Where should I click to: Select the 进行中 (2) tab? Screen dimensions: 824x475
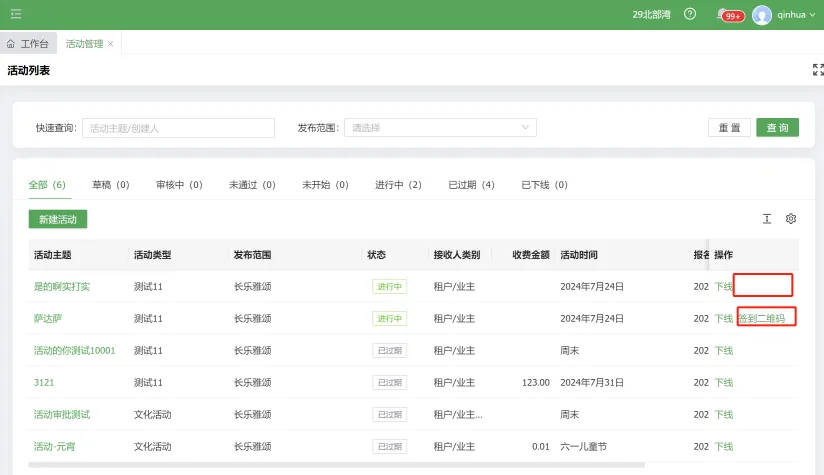pyautogui.click(x=398, y=184)
